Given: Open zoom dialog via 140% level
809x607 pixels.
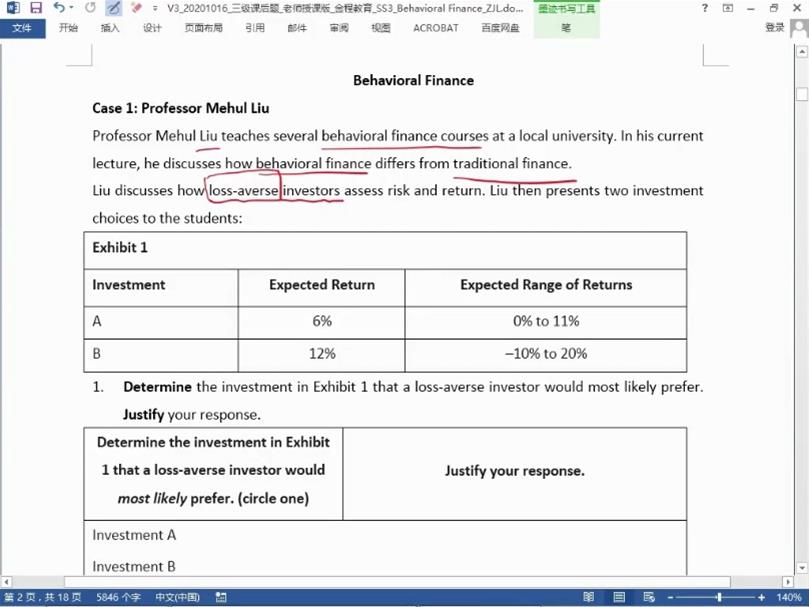Looking at the screenshot, I should point(788,597).
